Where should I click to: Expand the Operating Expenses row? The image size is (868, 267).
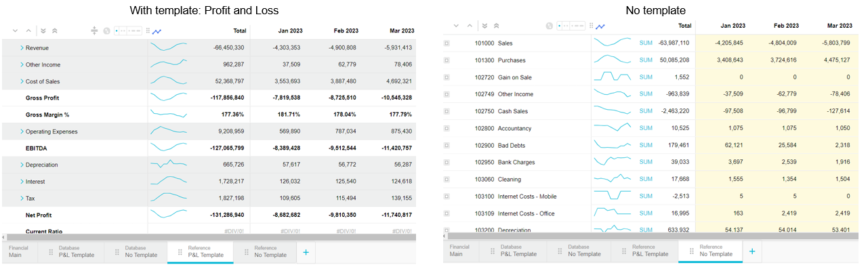coord(22,131)
